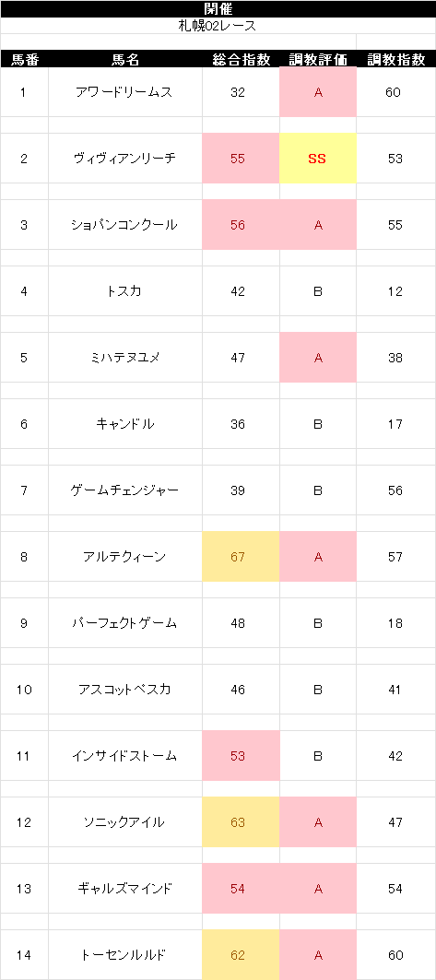Click horse name ショパンコンクール
Screen dimensions: 436x980
125,224
